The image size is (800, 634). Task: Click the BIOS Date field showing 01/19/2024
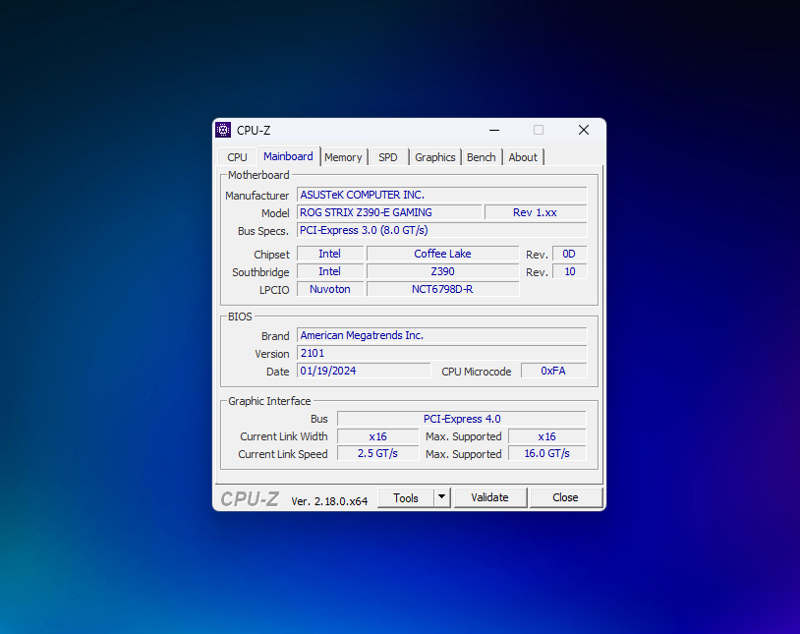coord(363,371)
